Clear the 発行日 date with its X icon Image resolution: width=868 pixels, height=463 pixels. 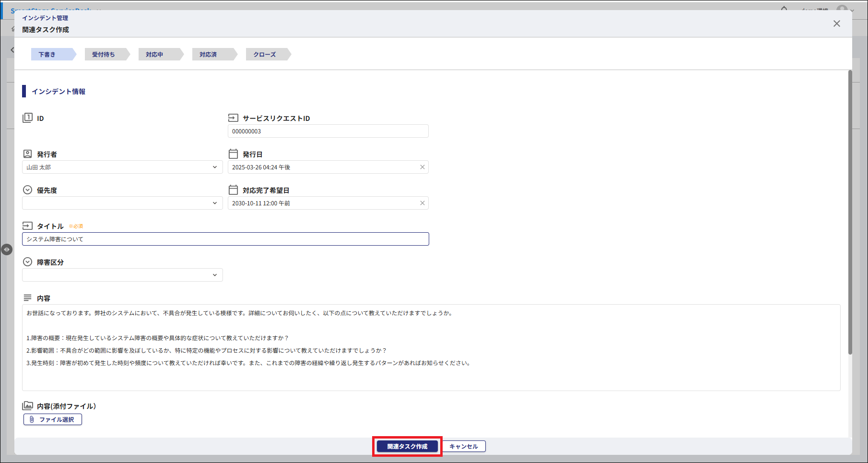point(422,167)
